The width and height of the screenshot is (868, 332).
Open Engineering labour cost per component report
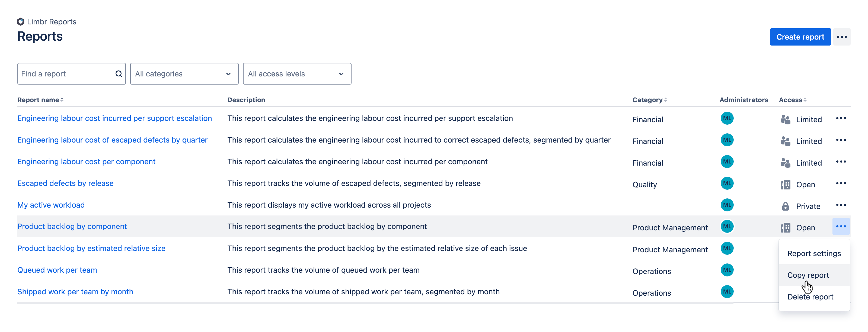click(86, 162)
